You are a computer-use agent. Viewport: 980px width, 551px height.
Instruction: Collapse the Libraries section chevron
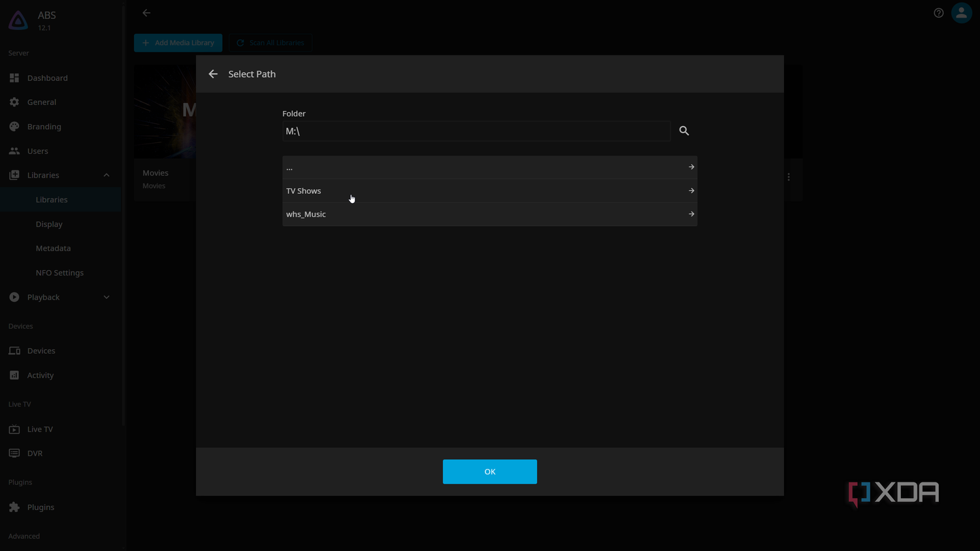pyautogui.click(x=106, y=175)
